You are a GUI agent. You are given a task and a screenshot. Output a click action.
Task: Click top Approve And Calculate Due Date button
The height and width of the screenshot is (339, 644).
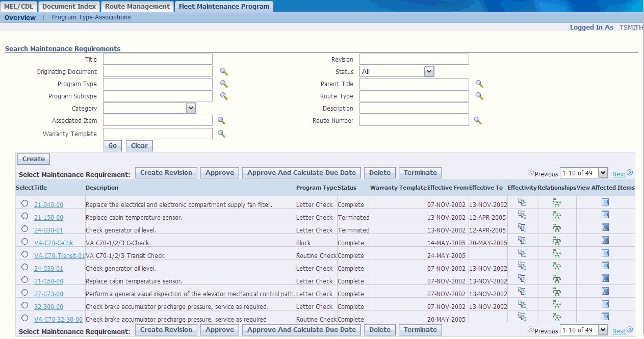(302, 173)
